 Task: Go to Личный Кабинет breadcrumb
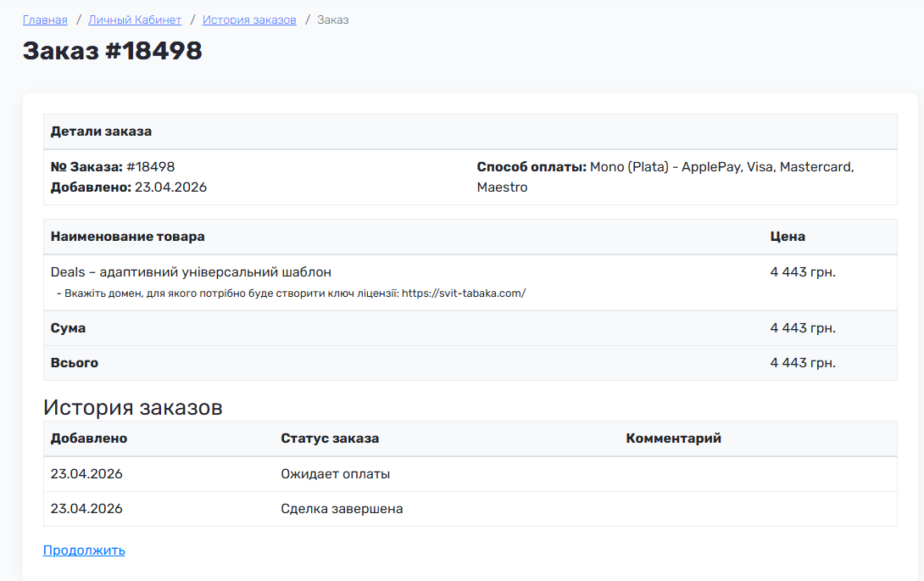pyautogui.click(x=135, y=20)
